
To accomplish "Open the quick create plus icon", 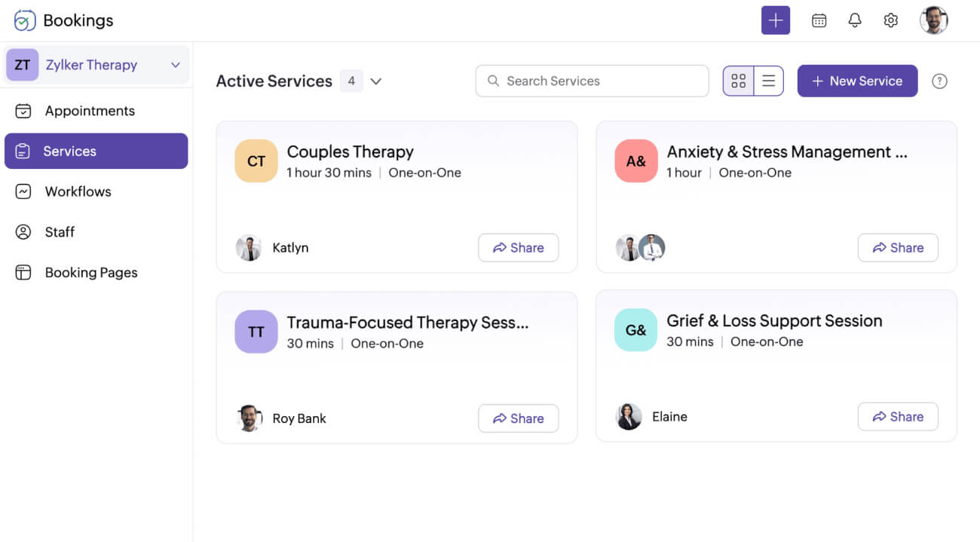I will tap(776, 20).
